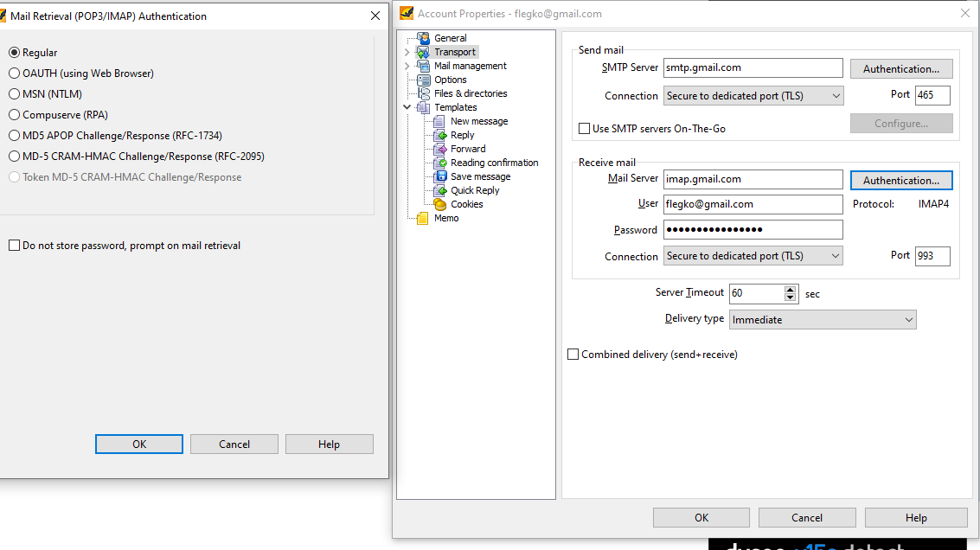
Task: Click the Mail Server input field
Action: click(753, 179)
